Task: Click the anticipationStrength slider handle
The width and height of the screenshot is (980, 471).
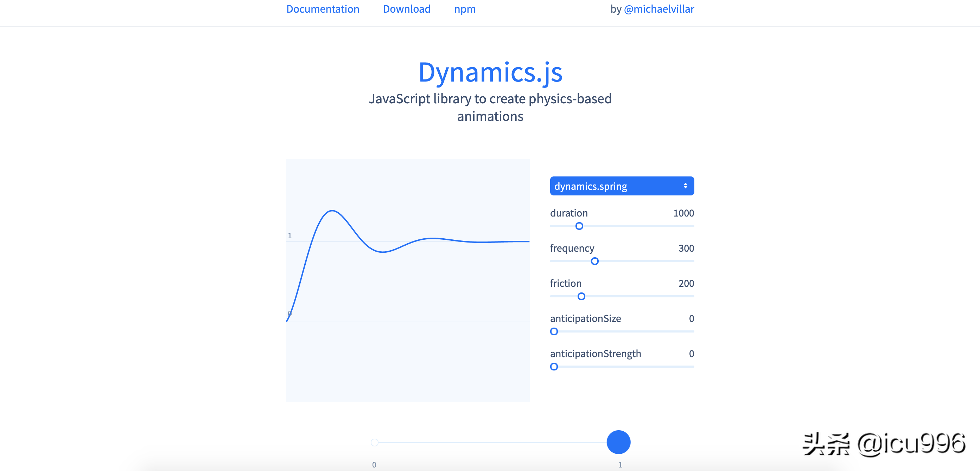Action: (554, 367)
